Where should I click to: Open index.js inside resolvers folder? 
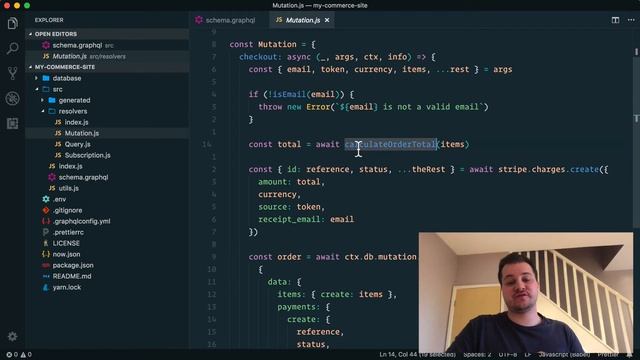(x=76, y=122)
